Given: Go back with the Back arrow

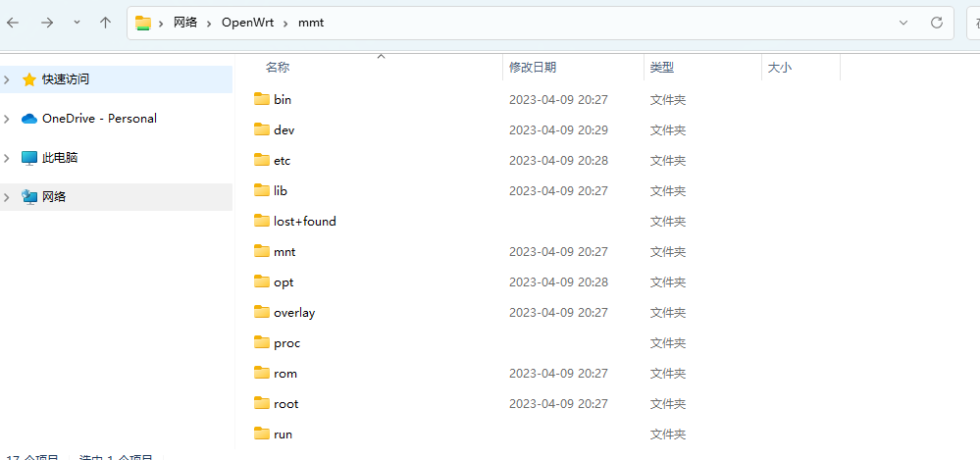Looking at the screenshot, I should point(13,24).
